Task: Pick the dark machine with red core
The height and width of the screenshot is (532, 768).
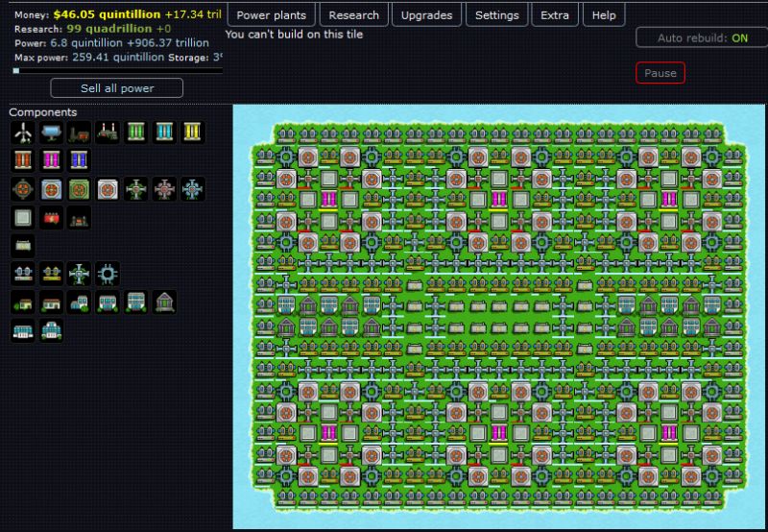Action: (x=79, y=217)
